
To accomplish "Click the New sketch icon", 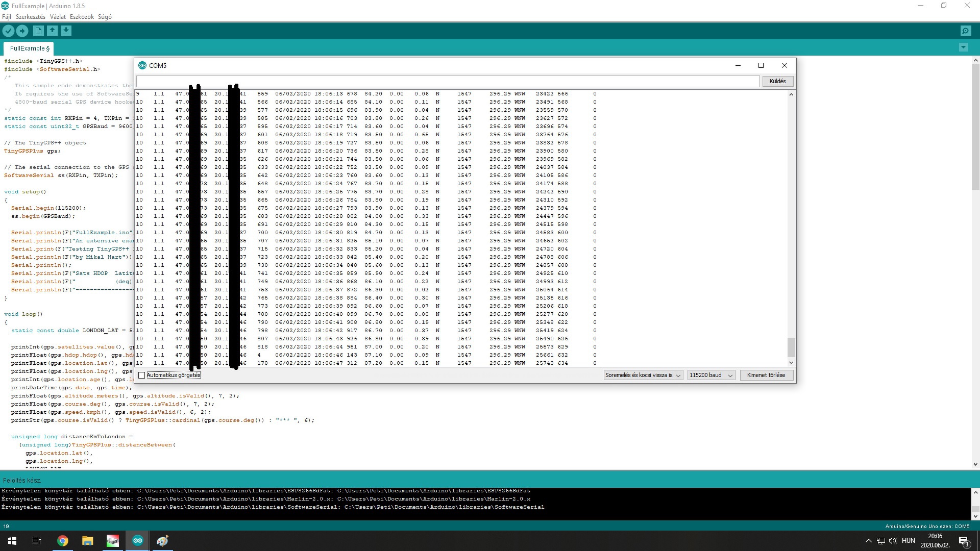I will (38, 31).
